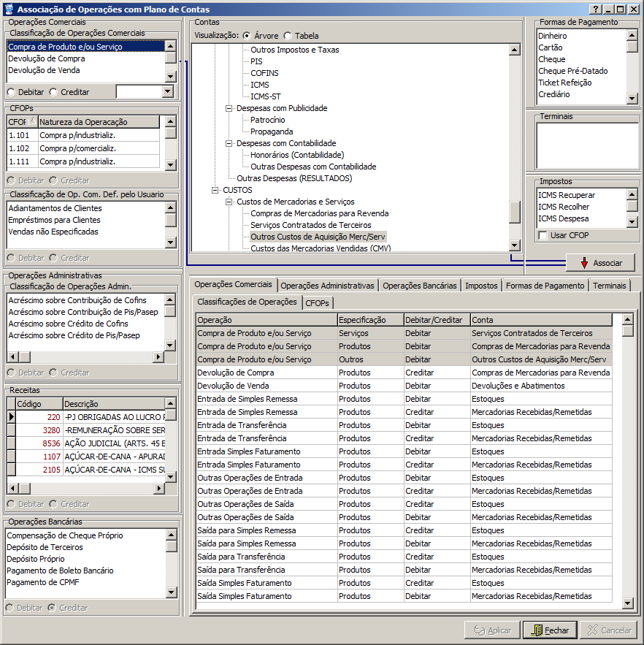Click the row indicator arrow in Receitas grid
Screen dimensions: 644x645
pyautogui.click(x=11, y=416)
